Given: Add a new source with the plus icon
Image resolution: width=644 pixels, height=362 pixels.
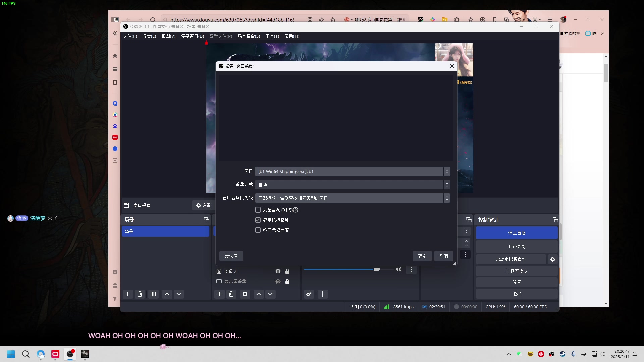Looking at the screenshot, I should coord(219,294).
